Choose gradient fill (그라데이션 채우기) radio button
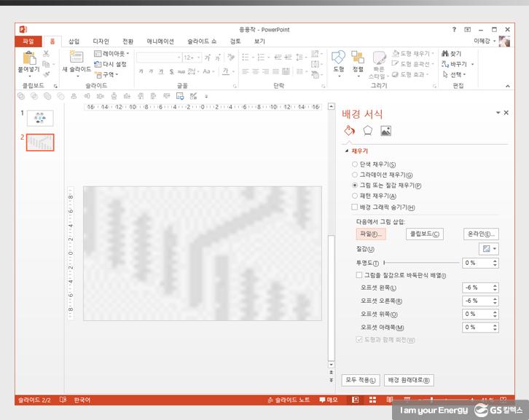529x420 pixels. tap(355, 175)
